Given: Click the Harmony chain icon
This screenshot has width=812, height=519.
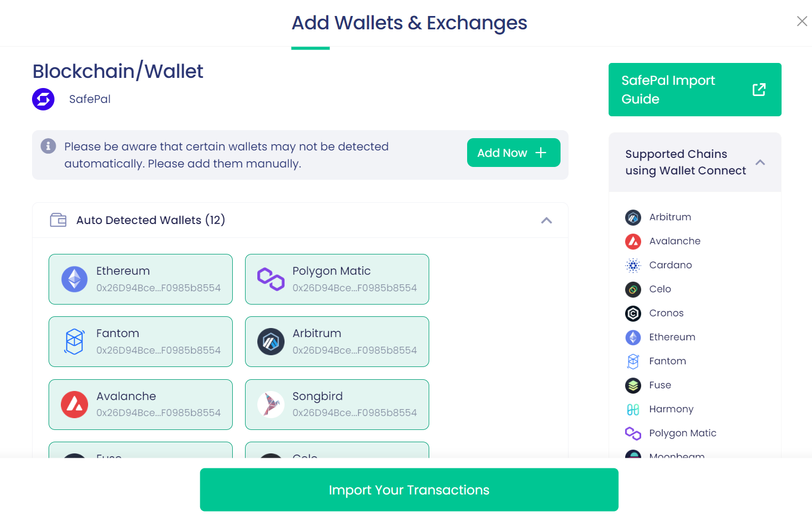Looking at the screenshot, I should tap(633, 409).
